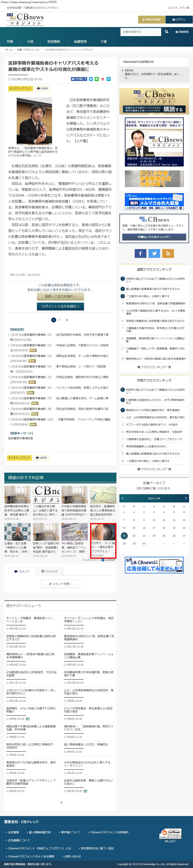Bookmark article with the Hatena B! icon
193x868 pixels.
pyautogui.click(x=108, y=79)
